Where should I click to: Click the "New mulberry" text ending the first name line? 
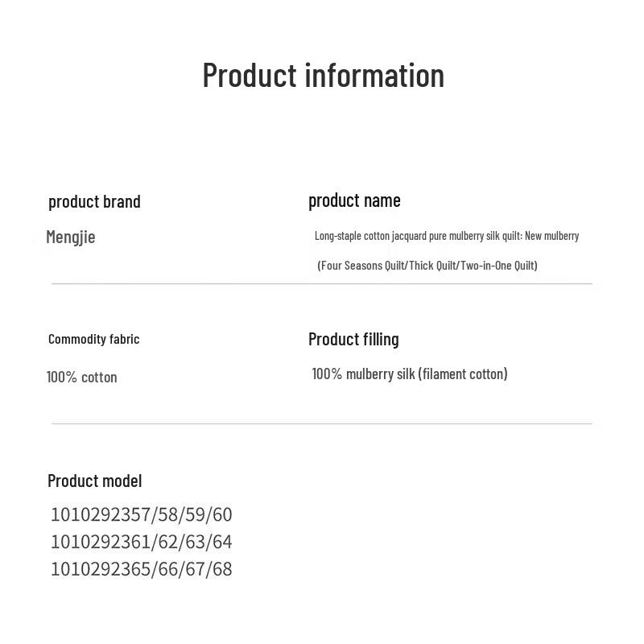(x=552, y=236)
